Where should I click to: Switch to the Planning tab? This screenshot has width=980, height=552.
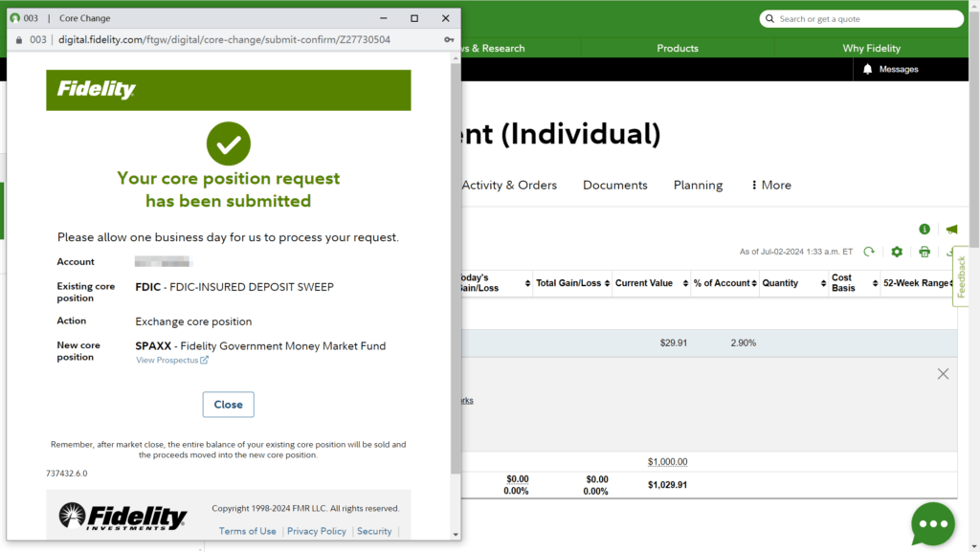coord(698,185)
